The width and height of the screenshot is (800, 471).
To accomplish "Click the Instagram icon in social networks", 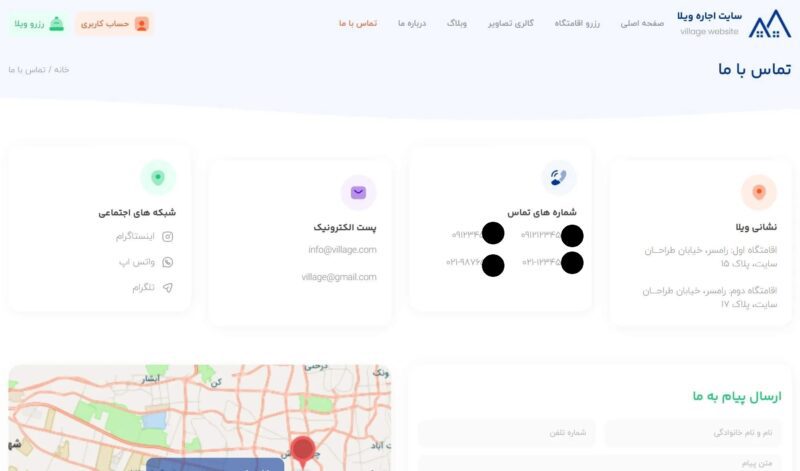I will (168, 237).
